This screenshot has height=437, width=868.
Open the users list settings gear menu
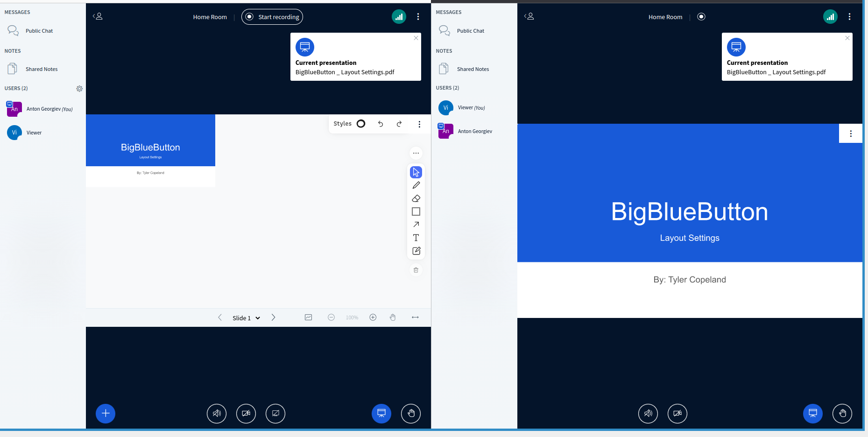[79, 89]
